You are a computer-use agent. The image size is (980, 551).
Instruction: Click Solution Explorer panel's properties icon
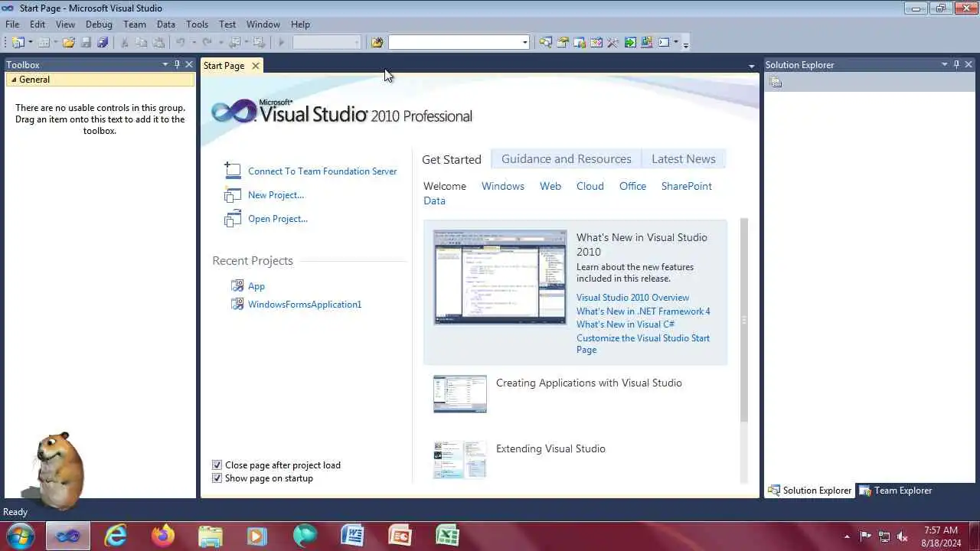pos(776,82)
